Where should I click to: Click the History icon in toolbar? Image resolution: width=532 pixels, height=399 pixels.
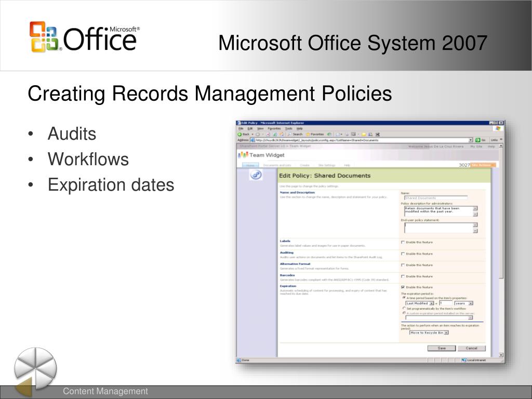pos(329,135)
